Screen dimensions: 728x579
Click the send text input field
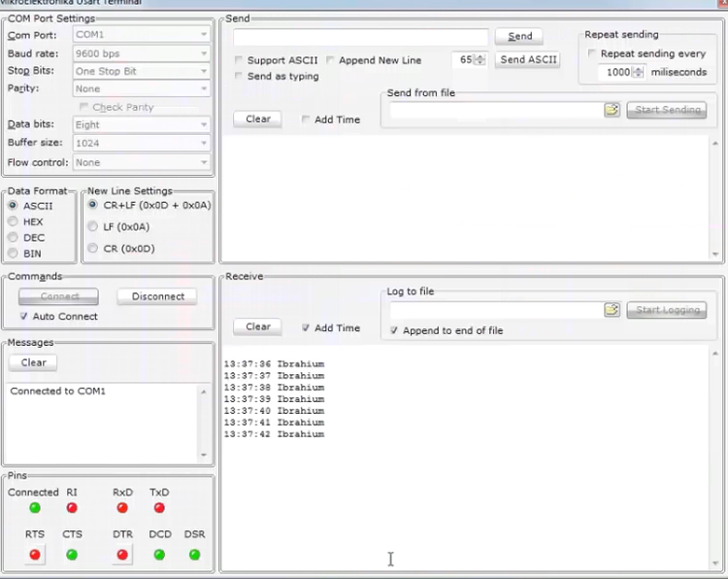click(x=360, y=37)
